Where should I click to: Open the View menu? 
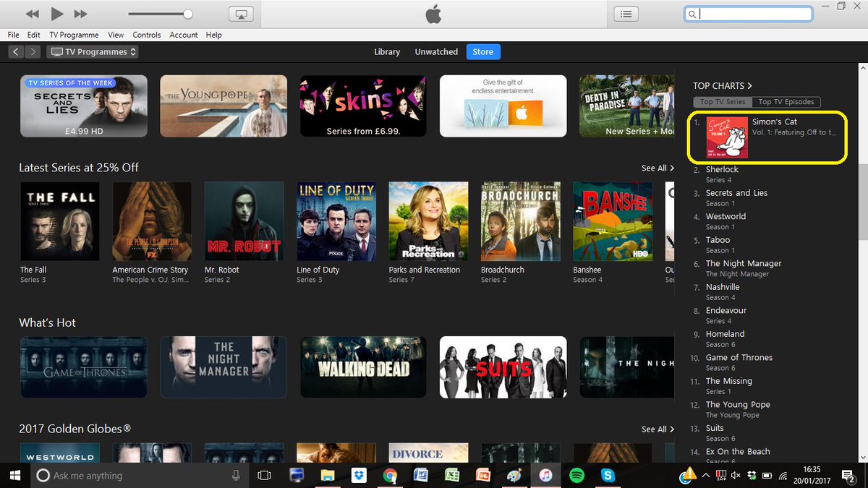(116, 35)
